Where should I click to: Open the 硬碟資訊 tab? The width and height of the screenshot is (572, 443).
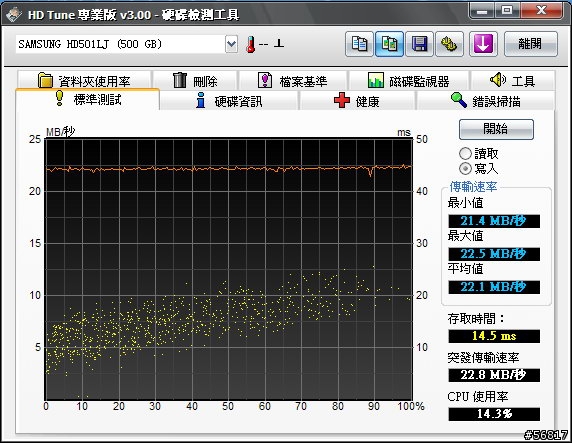click(x=229, y=101)
